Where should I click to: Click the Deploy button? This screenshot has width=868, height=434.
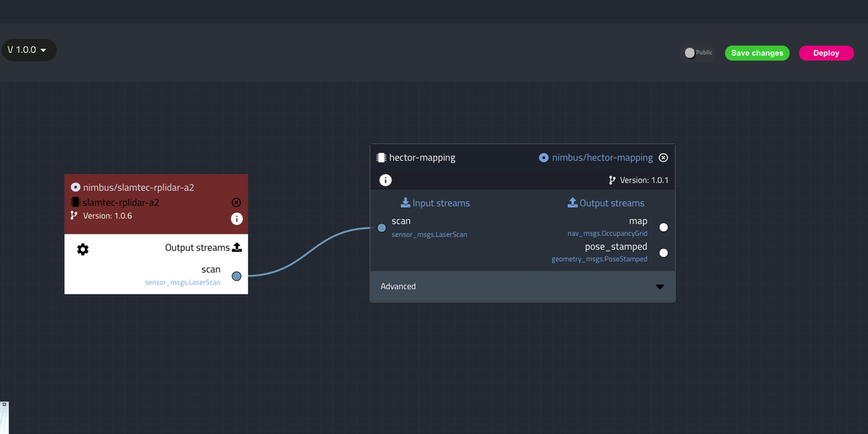(826, 53)
